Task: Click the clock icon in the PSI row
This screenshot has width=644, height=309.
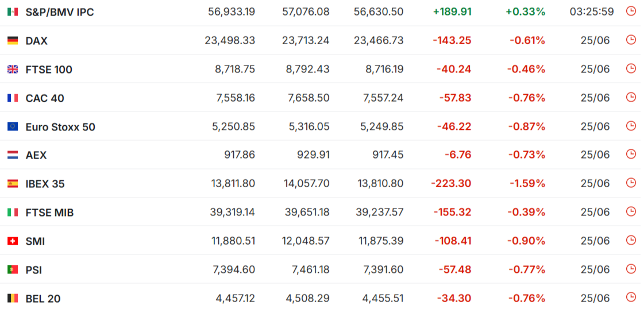Action: pos(630,269)
